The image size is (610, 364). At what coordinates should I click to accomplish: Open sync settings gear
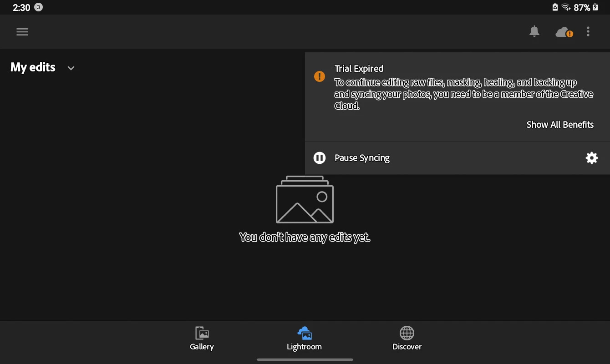pos(591,158)
